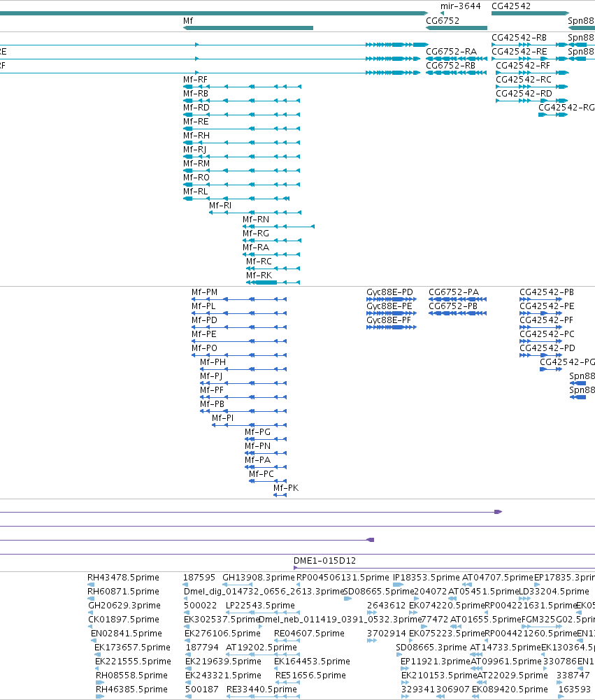Select the Mf-PM protein feature
The width and height of the screenshot is (595, 700).
[x=239, y=299]
